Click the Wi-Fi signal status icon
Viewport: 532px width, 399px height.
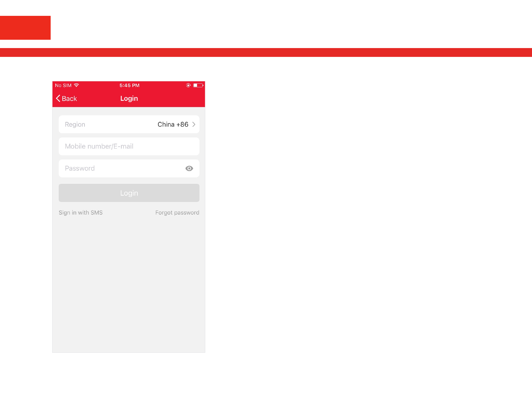[x=76, y=85]
